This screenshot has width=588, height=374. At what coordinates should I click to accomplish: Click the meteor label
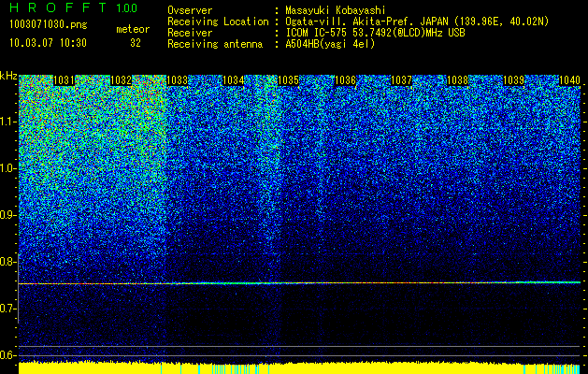[133, 29]
